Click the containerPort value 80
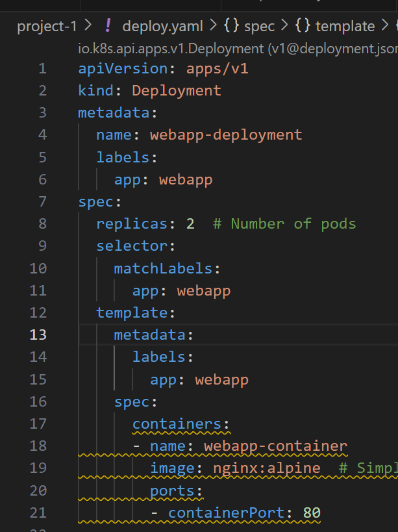The height and width of the screenshot is (532, 398). tap(312, 513)
